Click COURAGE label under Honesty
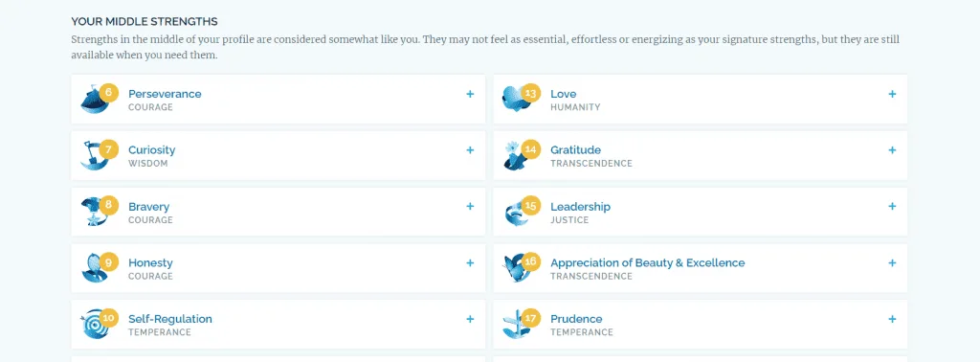980x362 pixels. 150,276
